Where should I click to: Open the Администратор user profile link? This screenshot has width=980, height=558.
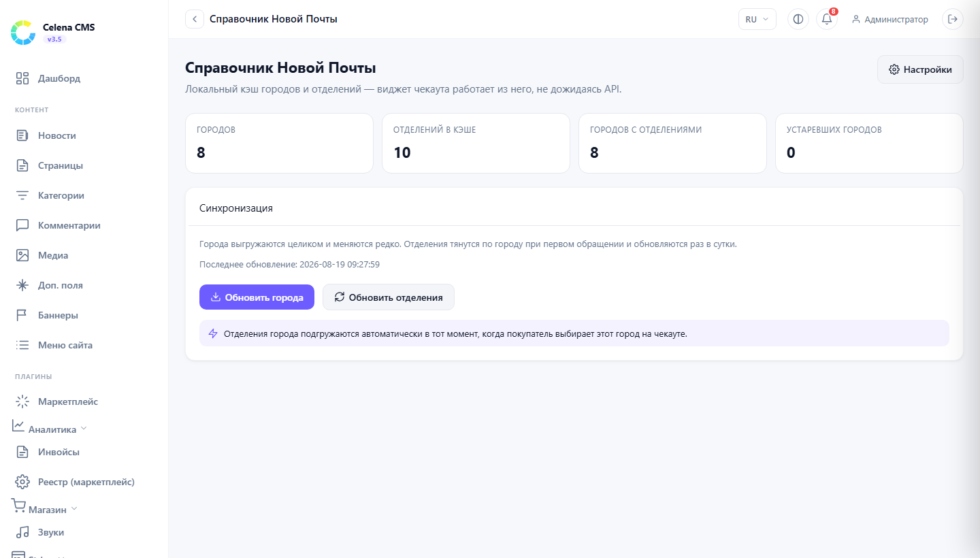click(889, 19)
